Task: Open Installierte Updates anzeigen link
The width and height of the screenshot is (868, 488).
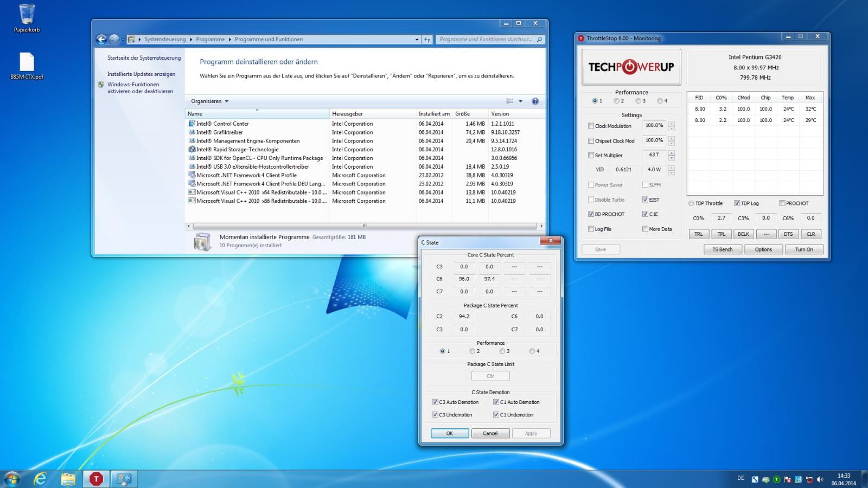Action: click(141, 74)
